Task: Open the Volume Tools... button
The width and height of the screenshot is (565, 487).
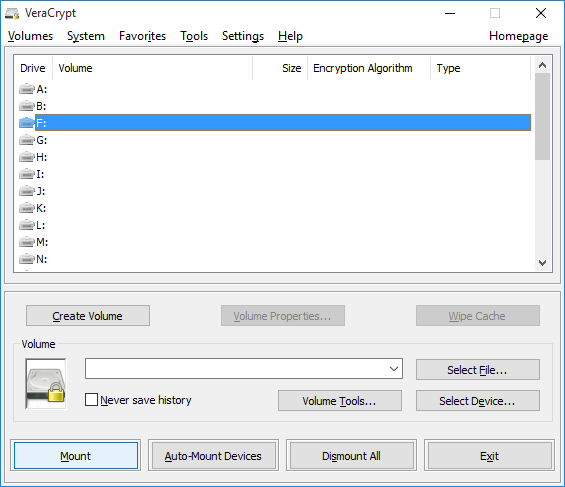Action: [340, 401]
